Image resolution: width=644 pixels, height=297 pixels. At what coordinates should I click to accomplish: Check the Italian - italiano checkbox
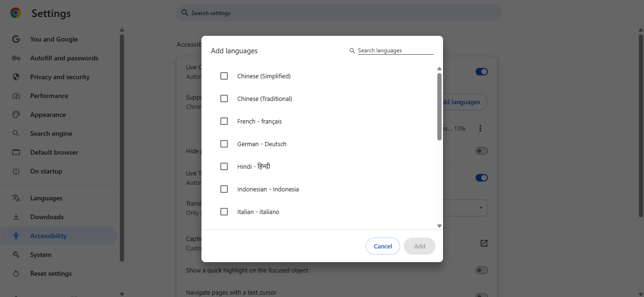[224, 212]
